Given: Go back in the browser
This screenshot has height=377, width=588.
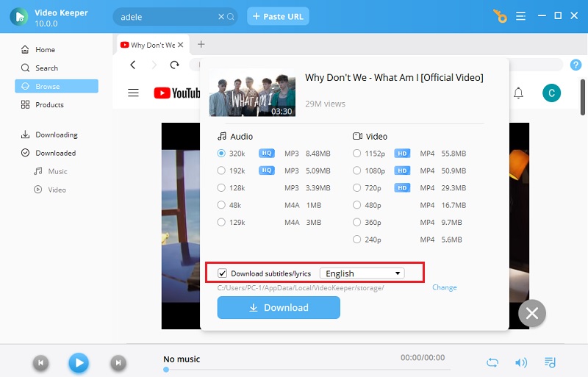Looking at the screenshot, I should click(133, 65).
